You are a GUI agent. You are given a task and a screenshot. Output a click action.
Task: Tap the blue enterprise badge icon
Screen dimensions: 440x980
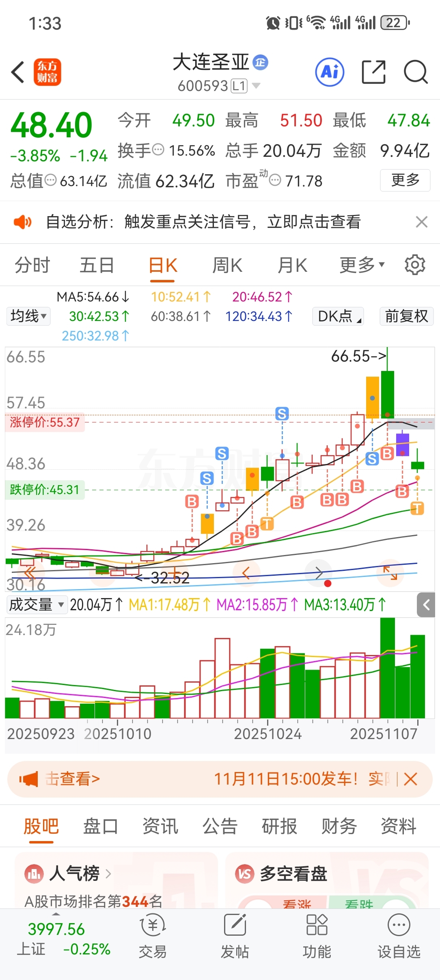(260, 62)
